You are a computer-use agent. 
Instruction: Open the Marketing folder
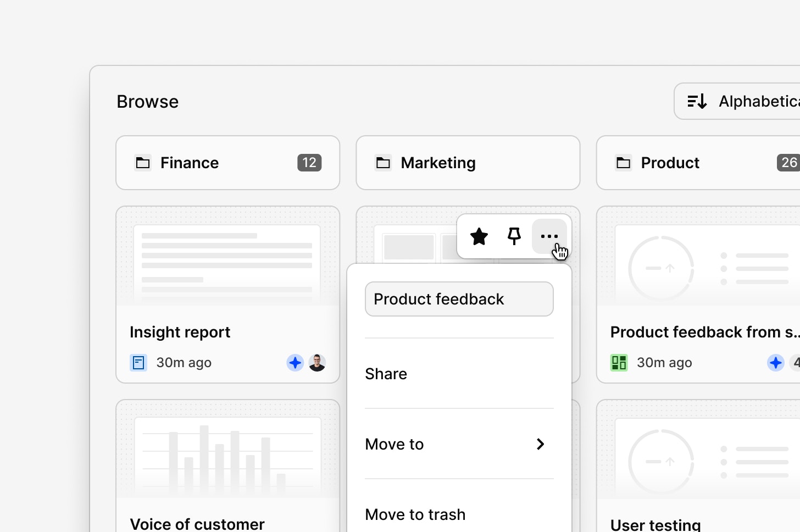pos(468,163)
